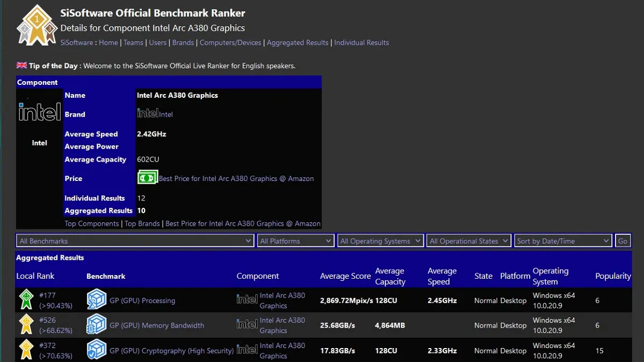This screenshot has height=362, width=644.
Task: Click rank #526 (>68.62%) text
Action: pos(56,325)
